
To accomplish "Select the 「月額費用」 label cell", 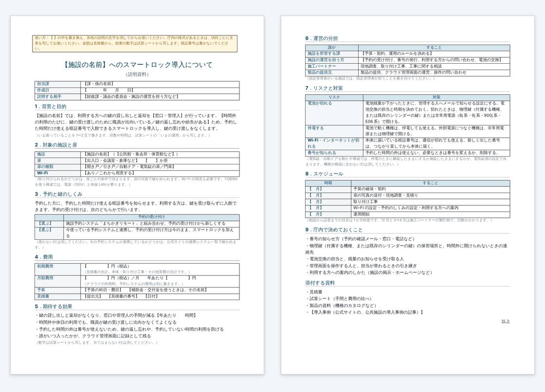I will point(58,281).
